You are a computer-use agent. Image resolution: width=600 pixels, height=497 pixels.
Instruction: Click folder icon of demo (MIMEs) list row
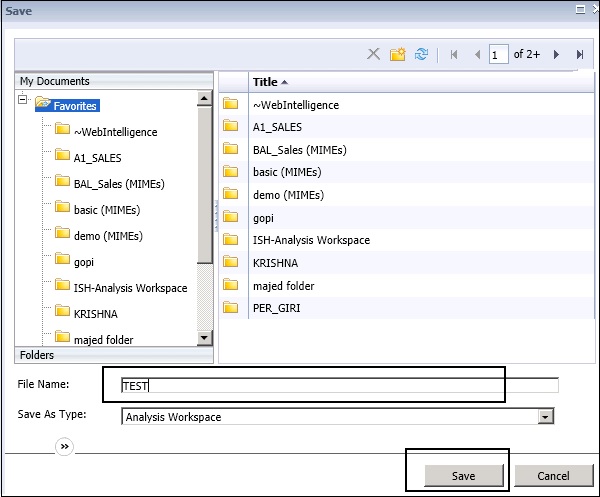pyautogui.click(x=230, y=194)
